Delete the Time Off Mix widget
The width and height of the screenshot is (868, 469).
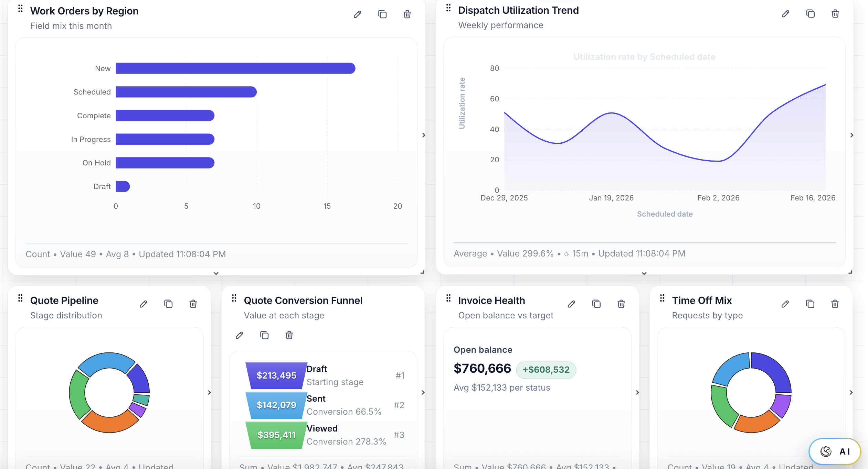point(835,304)
